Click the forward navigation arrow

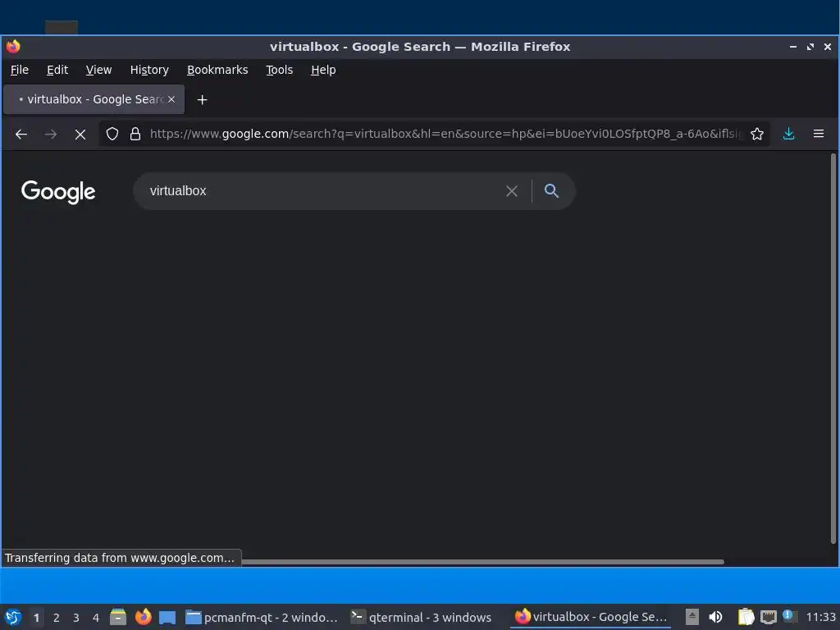click(x=51, y=134)
